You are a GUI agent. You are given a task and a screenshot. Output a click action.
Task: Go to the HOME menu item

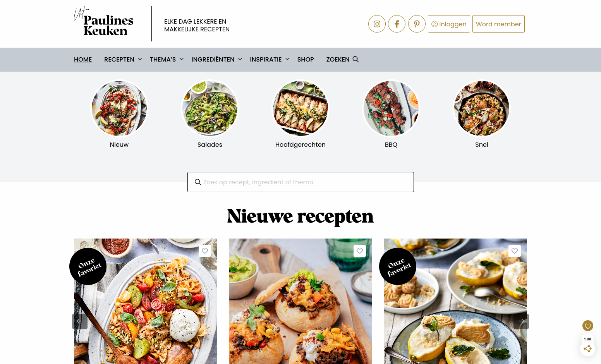[x=83, y=59]
